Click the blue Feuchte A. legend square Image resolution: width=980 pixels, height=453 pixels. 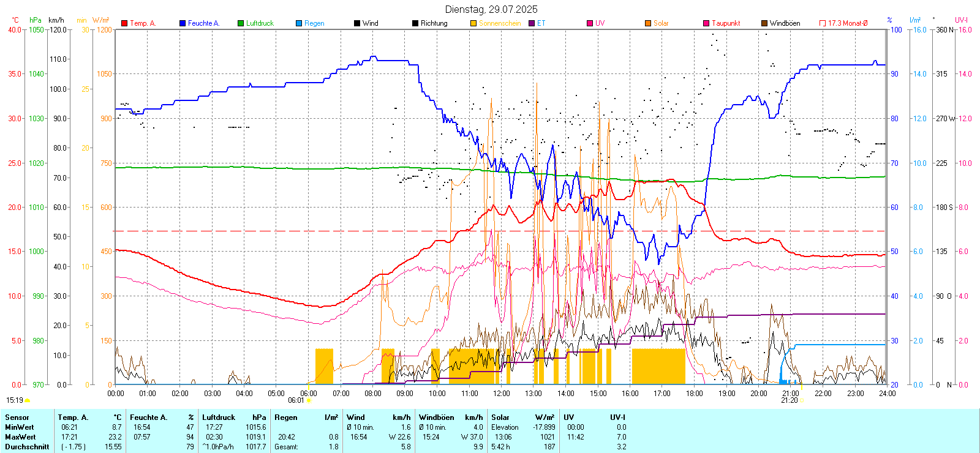click(183, 23)
